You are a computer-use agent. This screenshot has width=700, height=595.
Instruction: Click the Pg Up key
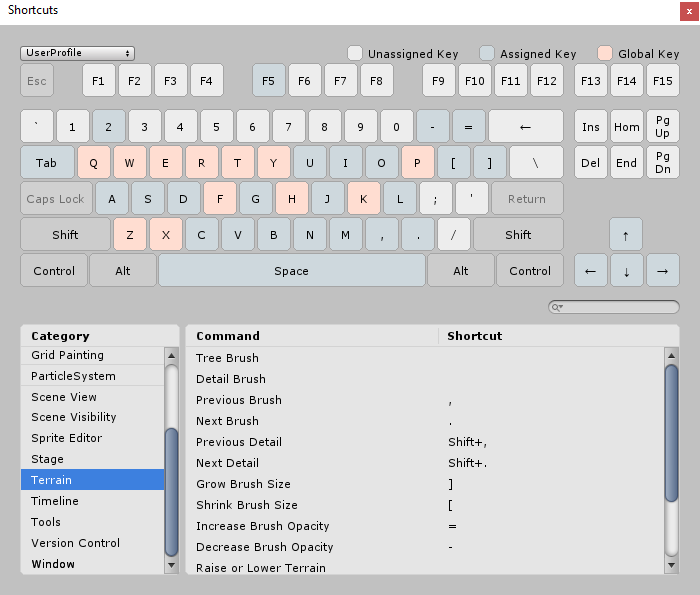click(663, 126)
